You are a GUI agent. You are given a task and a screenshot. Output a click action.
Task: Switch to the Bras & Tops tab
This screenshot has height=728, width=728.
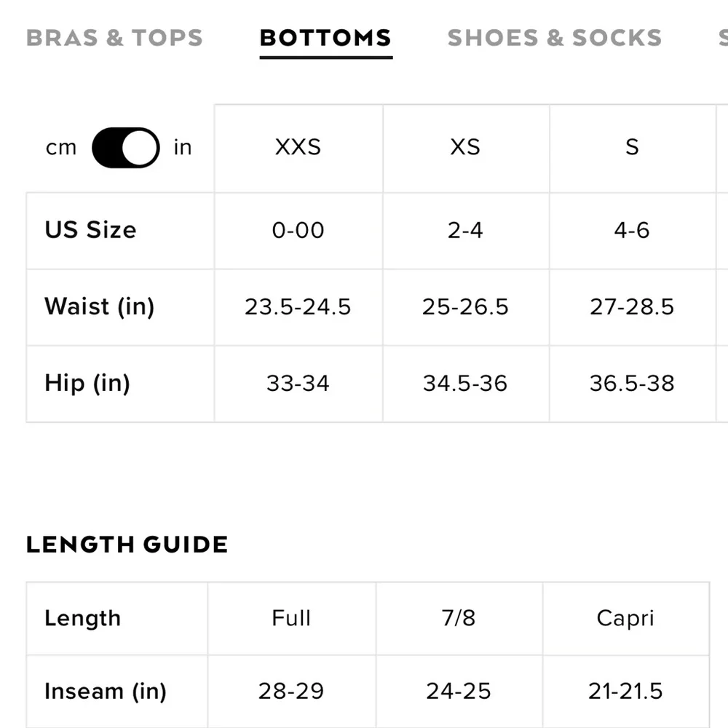(x=114, y=38)
